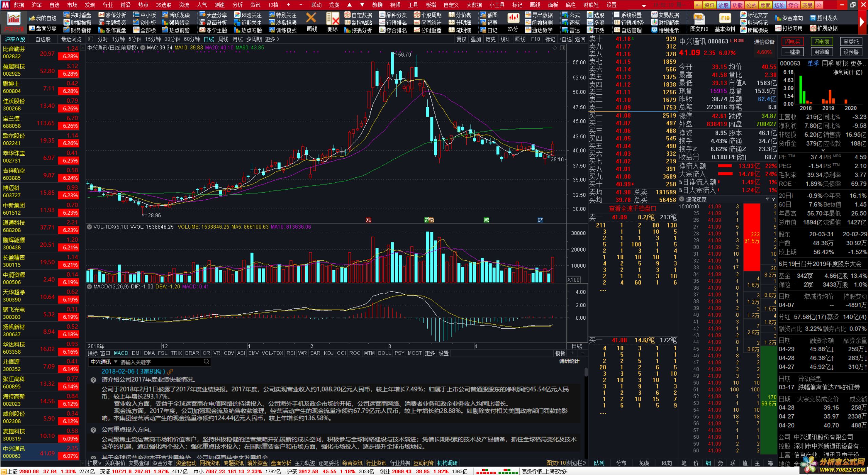
Task: Switch to the 最近浏览 tab
Action: (71, 39)
